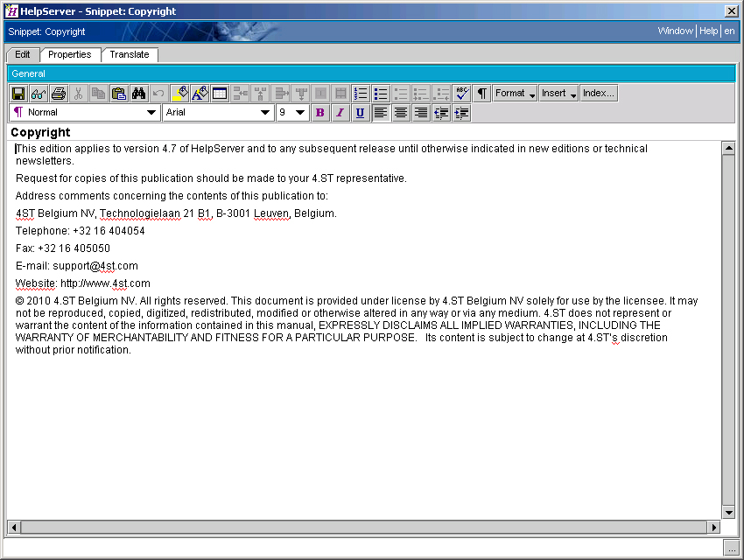Image resolution: width=744 pixels, height=560 pixels.
Task: Click the delete column table icon
Action: click(301, 94)
